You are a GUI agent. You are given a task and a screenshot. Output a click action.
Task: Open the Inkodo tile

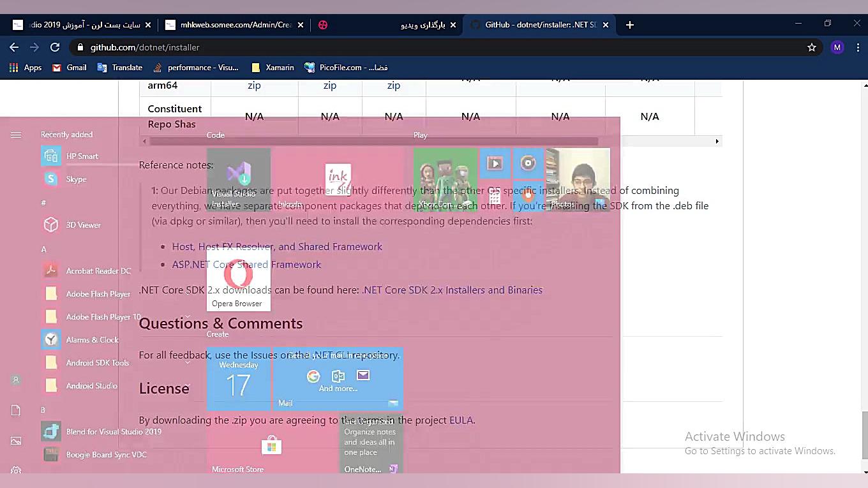pyautogui.click(x=338, y=180)
